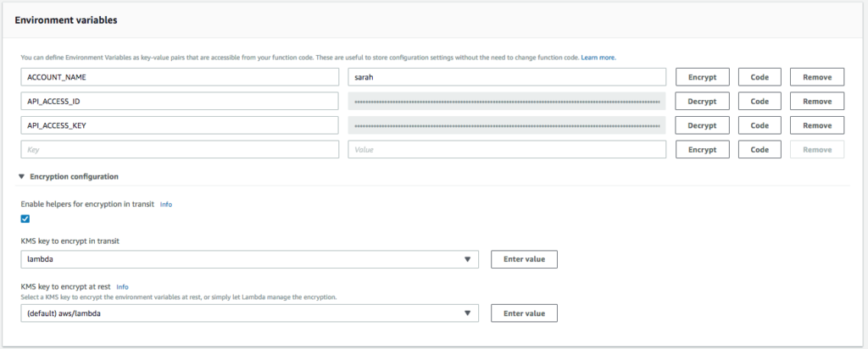The image size is (868, 349).
Task: Show Code for API_ACCESS_KEY row
Action: (x=759, y=125)
